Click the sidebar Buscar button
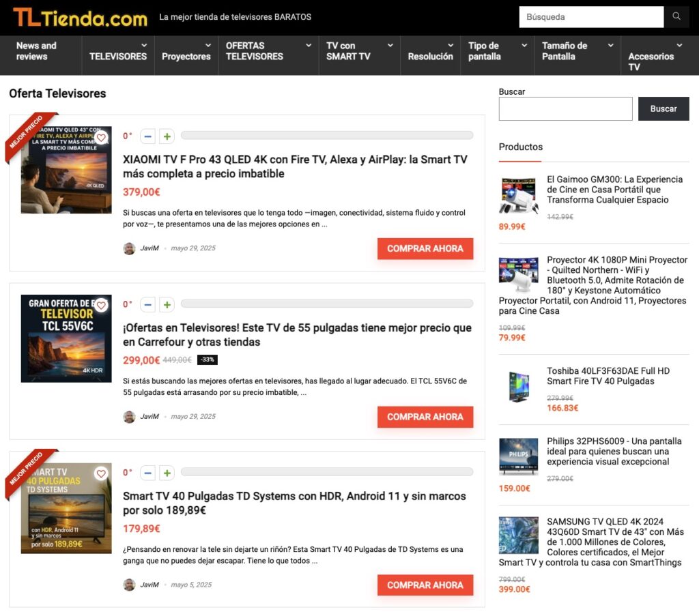Viewport: 699px width, 616px height. [x=664, y=108]
